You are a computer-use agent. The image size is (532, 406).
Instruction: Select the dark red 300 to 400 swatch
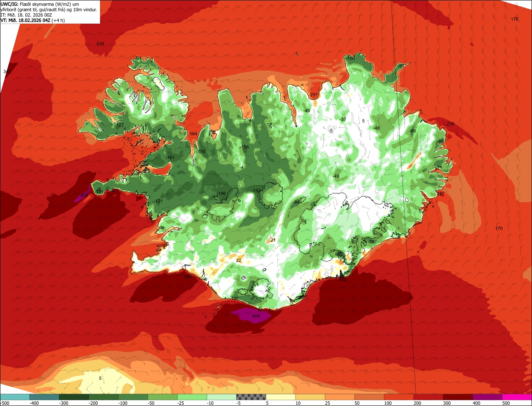(458, 397)
